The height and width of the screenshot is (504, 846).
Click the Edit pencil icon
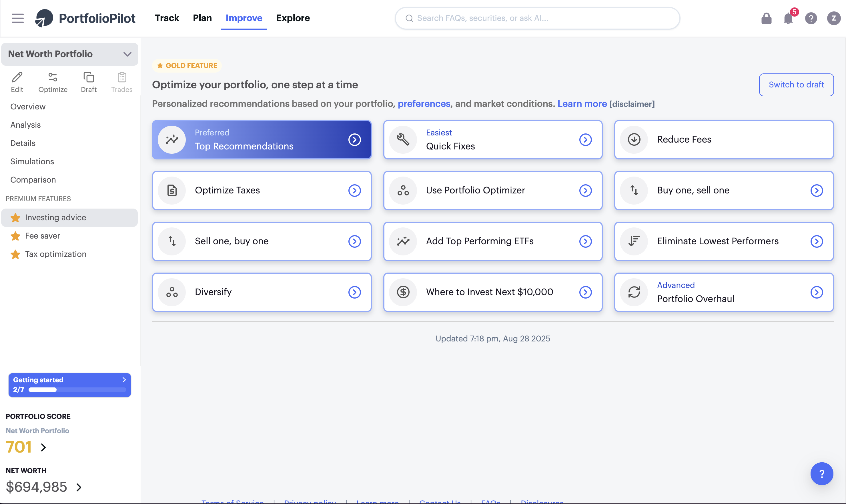tap(17, 77)
